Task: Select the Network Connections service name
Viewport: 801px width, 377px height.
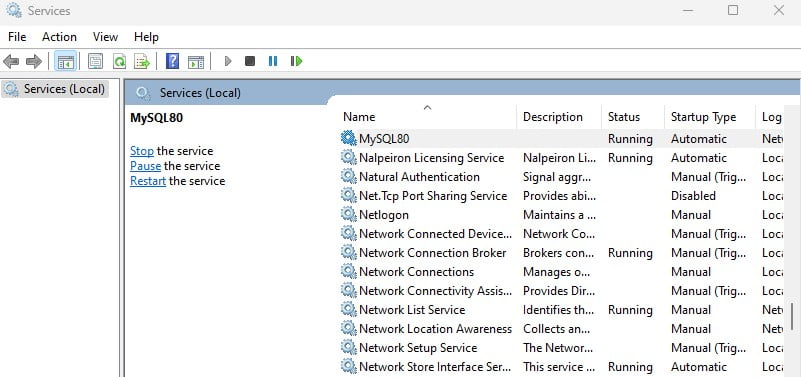Action: pos(416,271)
